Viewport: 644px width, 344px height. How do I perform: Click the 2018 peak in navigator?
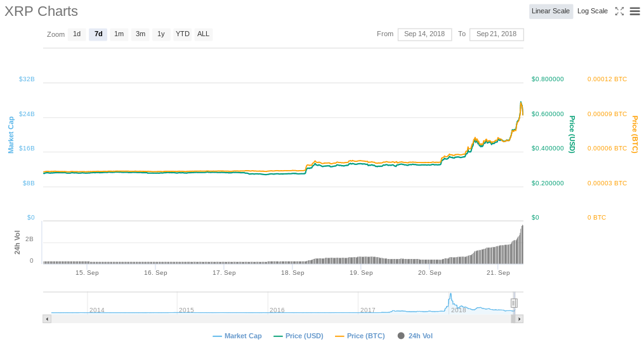tap(450, 294)
